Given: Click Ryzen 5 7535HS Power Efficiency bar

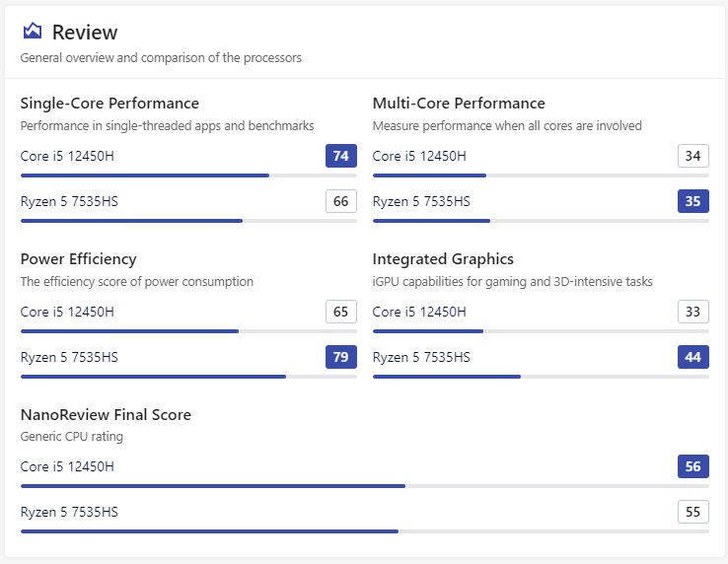Looking at the screenshot, I should click(x=188, y=377).
